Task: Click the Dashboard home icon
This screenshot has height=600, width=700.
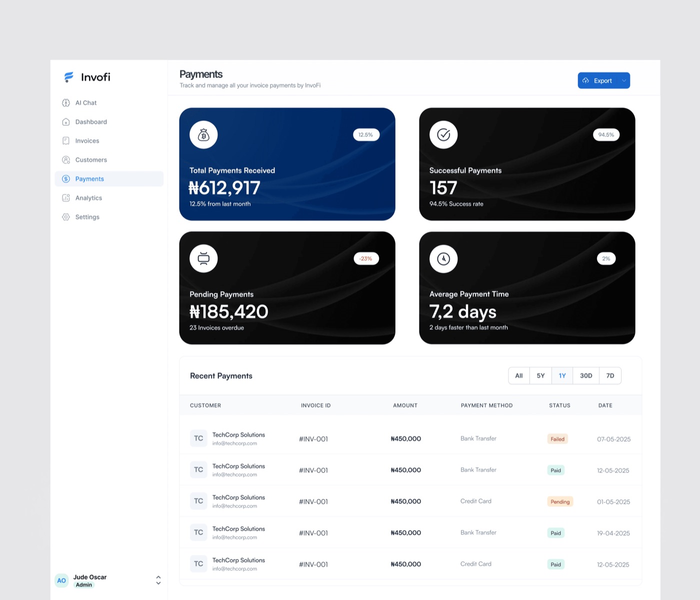Action: [66, 122]
